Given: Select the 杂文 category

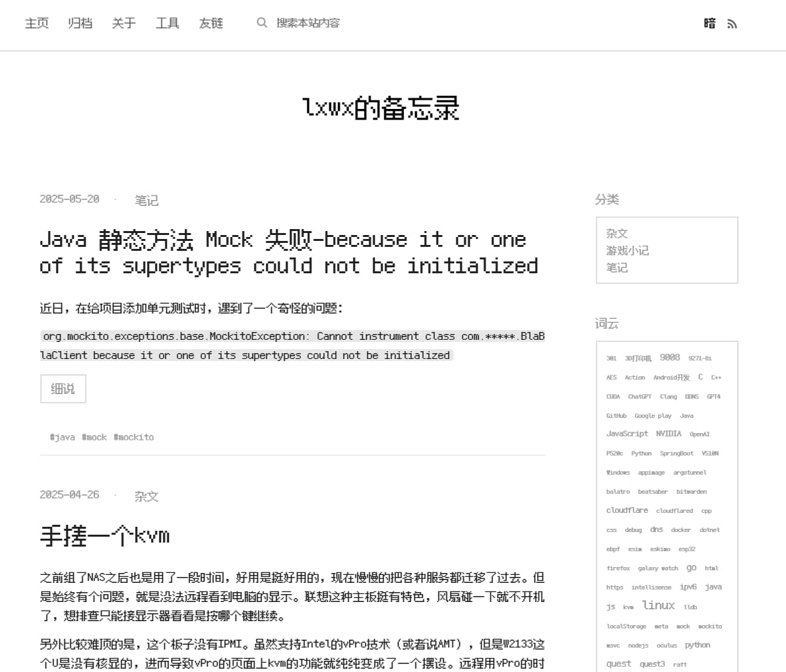Looking at the screenshot, I should pyautogui.click(x=616, y=233).
